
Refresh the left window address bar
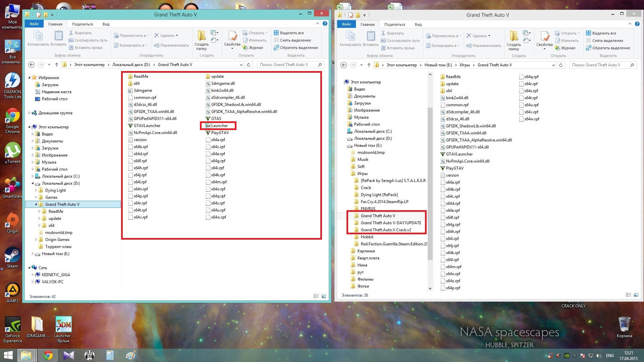pyautogui.click(x=249, y=65)
